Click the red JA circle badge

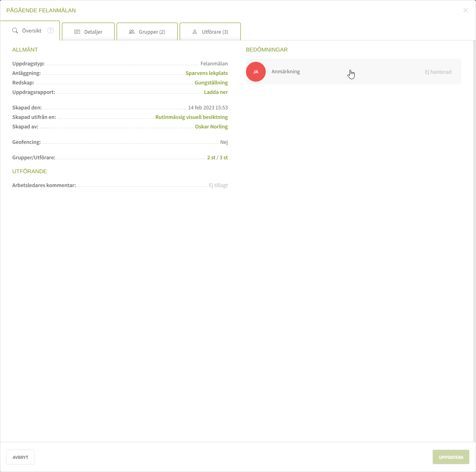[256, 72]
